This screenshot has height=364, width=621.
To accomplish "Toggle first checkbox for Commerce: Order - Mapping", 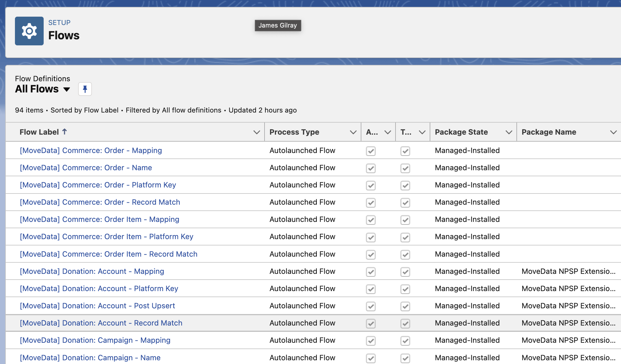I will pos(371,151).
